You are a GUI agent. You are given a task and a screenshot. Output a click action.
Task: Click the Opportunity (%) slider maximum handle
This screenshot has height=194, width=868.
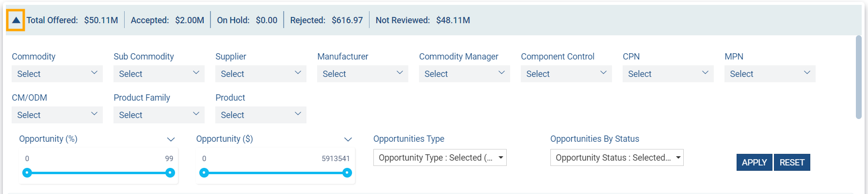(170, 173)
